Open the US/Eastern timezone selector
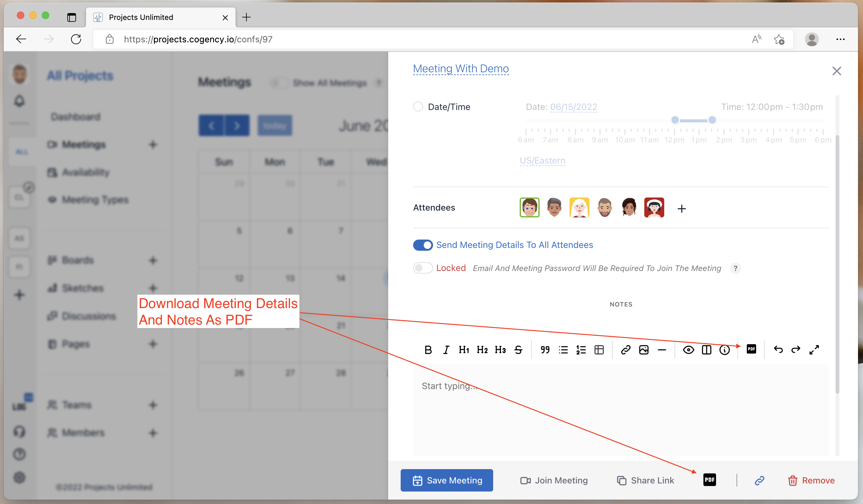Viewport: 863px width, 504px height. pos(542,161)
